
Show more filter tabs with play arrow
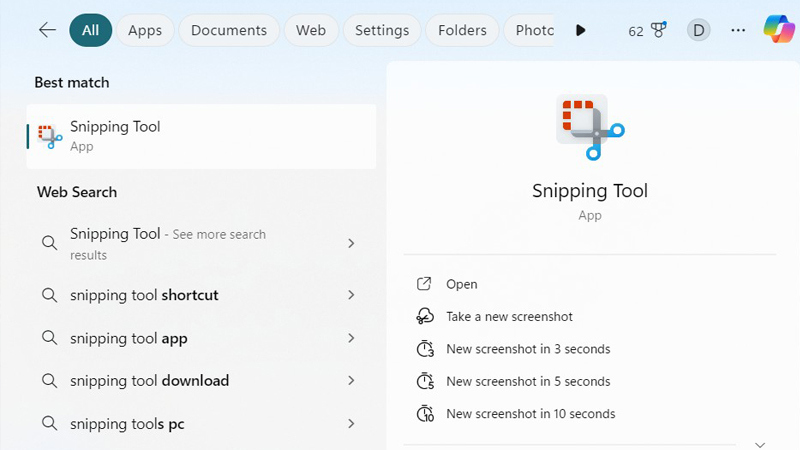[580, 30]
